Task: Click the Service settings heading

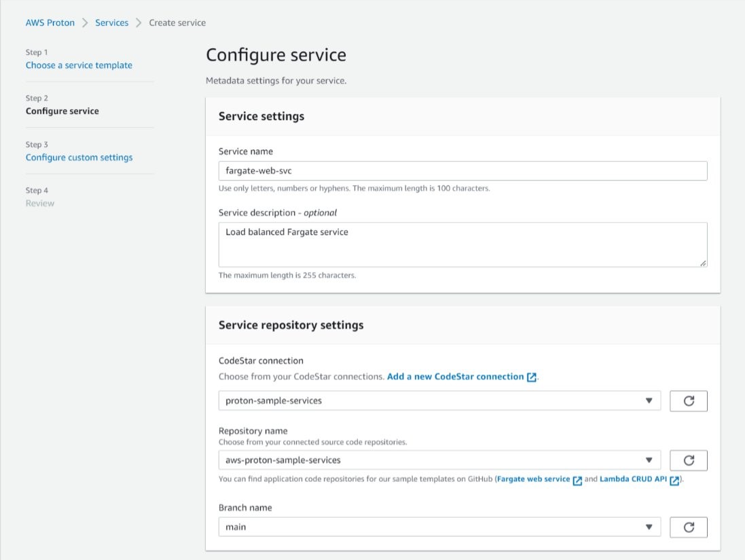Action: point(261,116)
